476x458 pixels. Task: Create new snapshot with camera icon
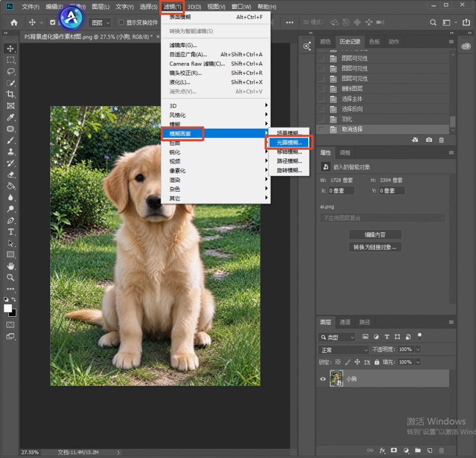429,140
